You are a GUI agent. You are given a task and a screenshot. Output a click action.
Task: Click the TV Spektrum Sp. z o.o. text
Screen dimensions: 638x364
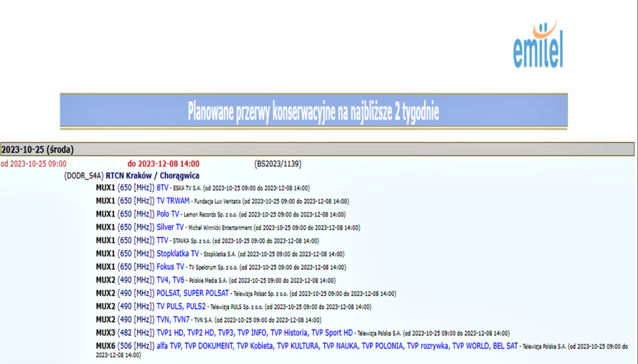point(213,268)
